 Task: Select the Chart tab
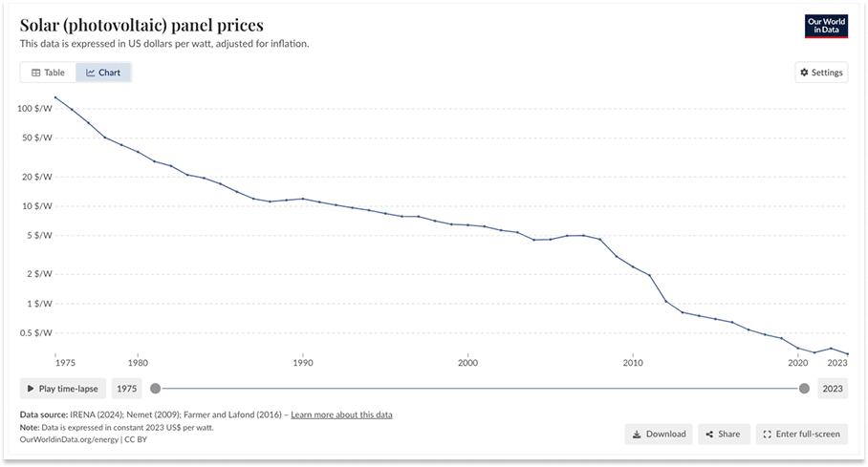[103, 73]
